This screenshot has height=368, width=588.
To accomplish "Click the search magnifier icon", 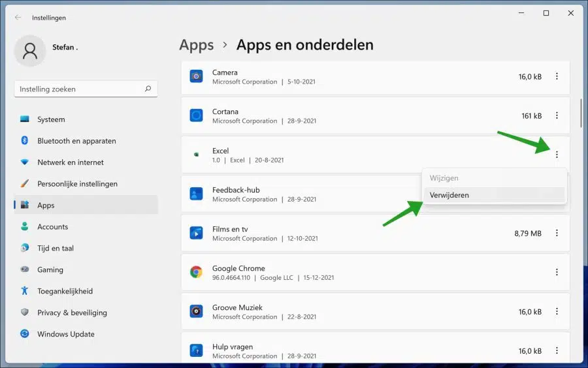I will [x=148, y=89].
